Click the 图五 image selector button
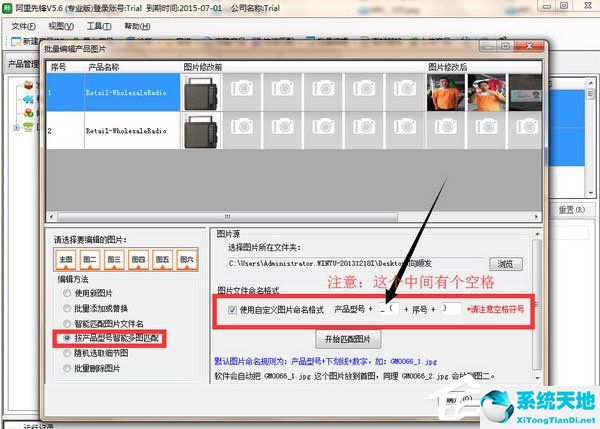 [x=162, y=260]
